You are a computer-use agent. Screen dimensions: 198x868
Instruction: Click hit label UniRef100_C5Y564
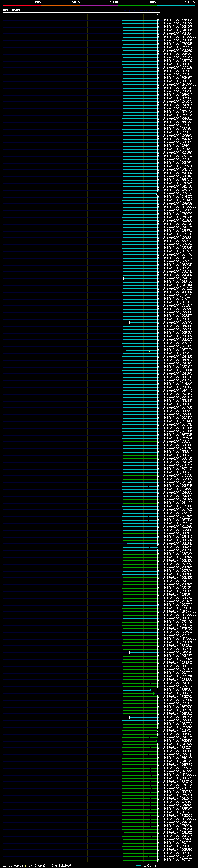pyautogui.click(x=178, y=438)
